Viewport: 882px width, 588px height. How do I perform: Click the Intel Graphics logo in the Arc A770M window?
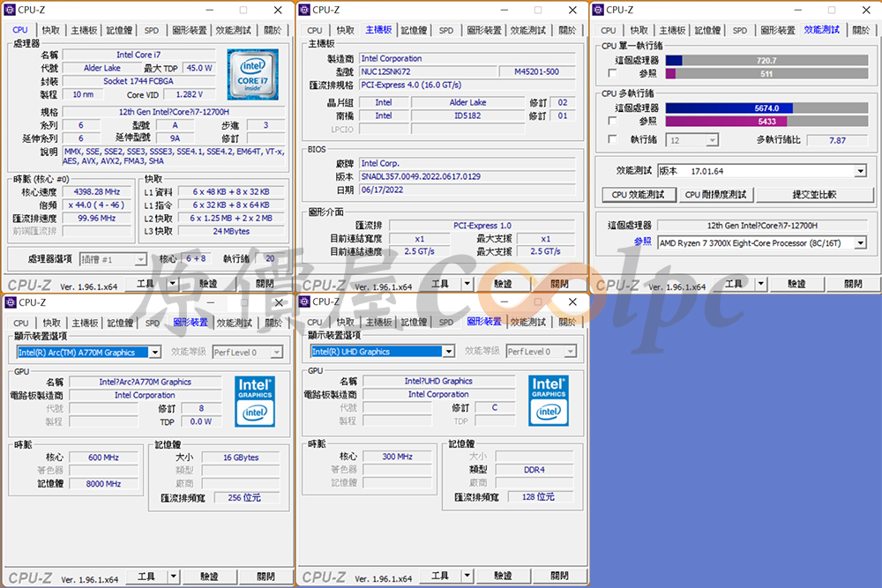coord(255,401)
